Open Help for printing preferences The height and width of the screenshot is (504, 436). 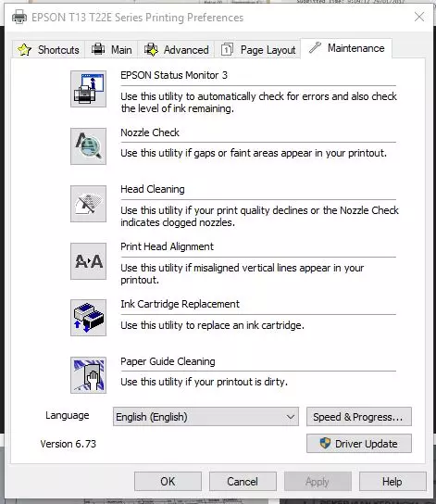pyautogui.click(x=392, y=482)
